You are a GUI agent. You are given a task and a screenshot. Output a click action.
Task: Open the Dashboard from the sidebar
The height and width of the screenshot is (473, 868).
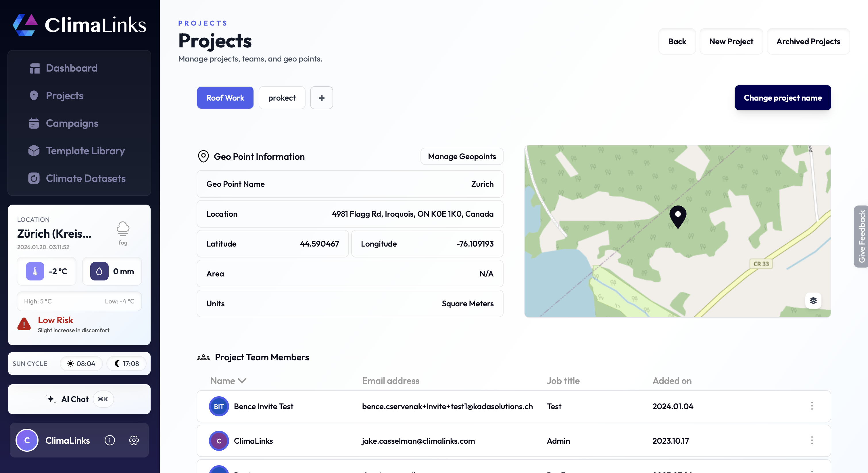tap(72, 68)
